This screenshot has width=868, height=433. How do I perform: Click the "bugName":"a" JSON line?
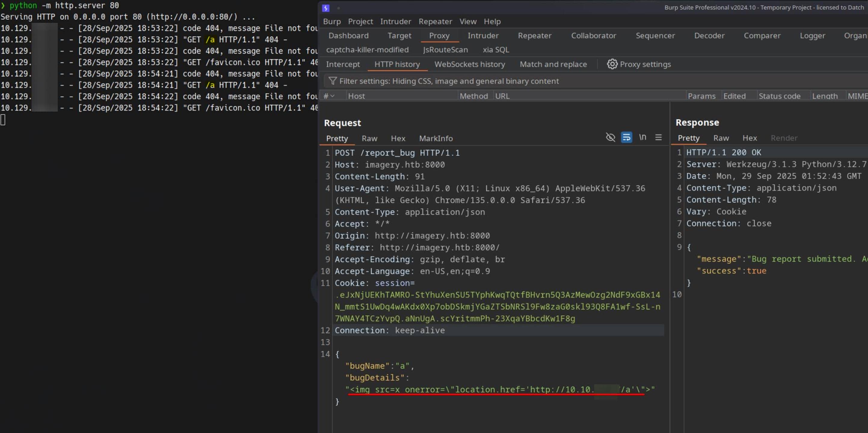pos(380,366)
